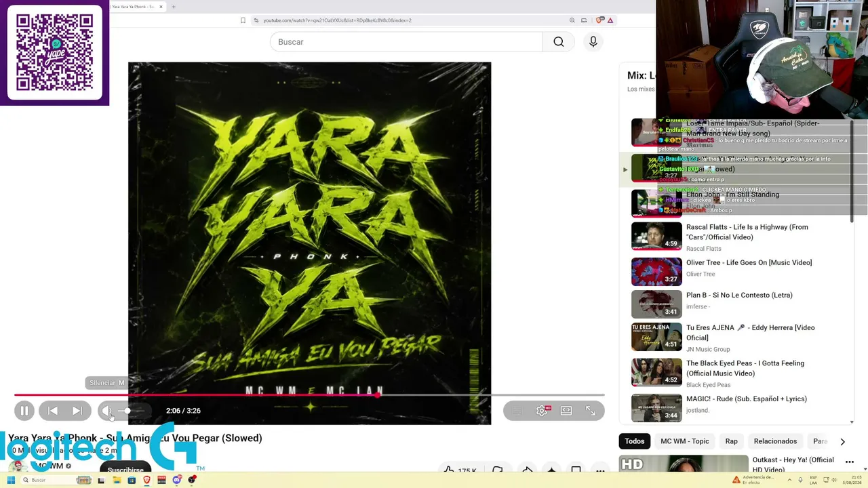Enter fullscreen in the video player

[x=591, y=410]
